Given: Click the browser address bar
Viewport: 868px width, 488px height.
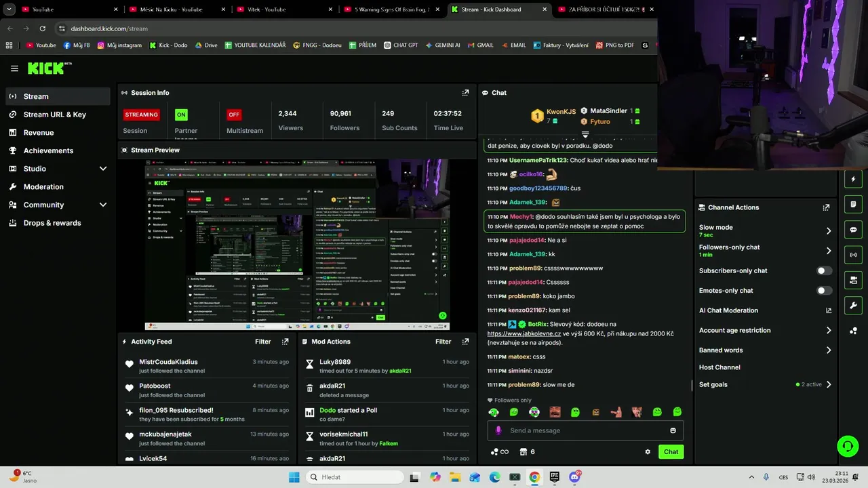Looking at the screenshot, I should click(353, 28).
